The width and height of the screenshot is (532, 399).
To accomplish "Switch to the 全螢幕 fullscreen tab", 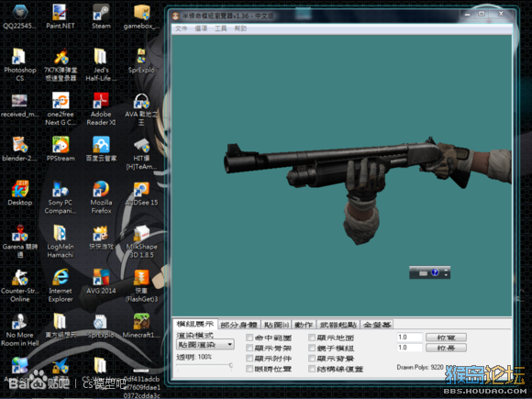I will click(x=377, y=325).
